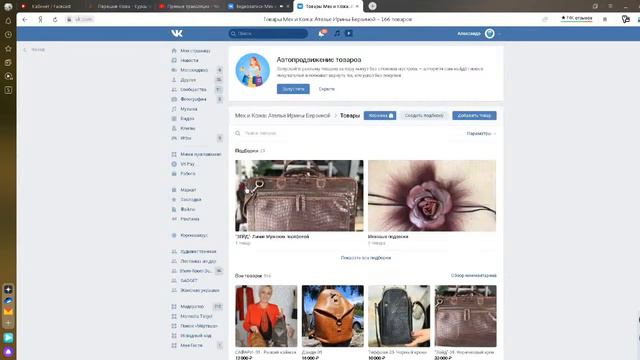
Task: Switch to the 'Видеозапись' VK tab
Action: [x=255, y=6]
